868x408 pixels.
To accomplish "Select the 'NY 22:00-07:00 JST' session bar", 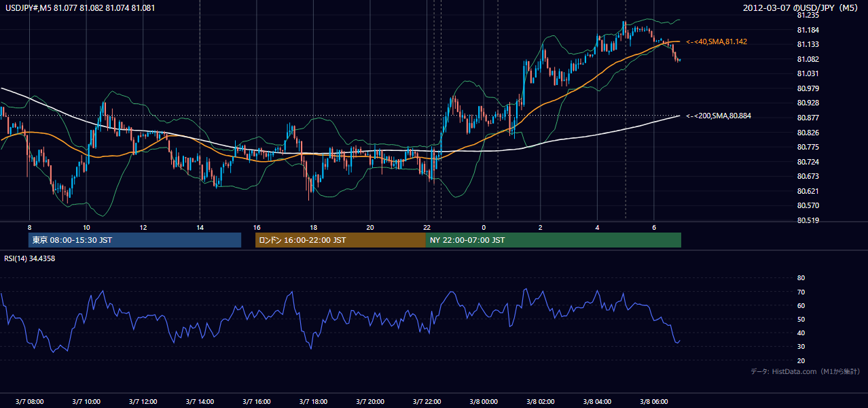I will [554, 240].
